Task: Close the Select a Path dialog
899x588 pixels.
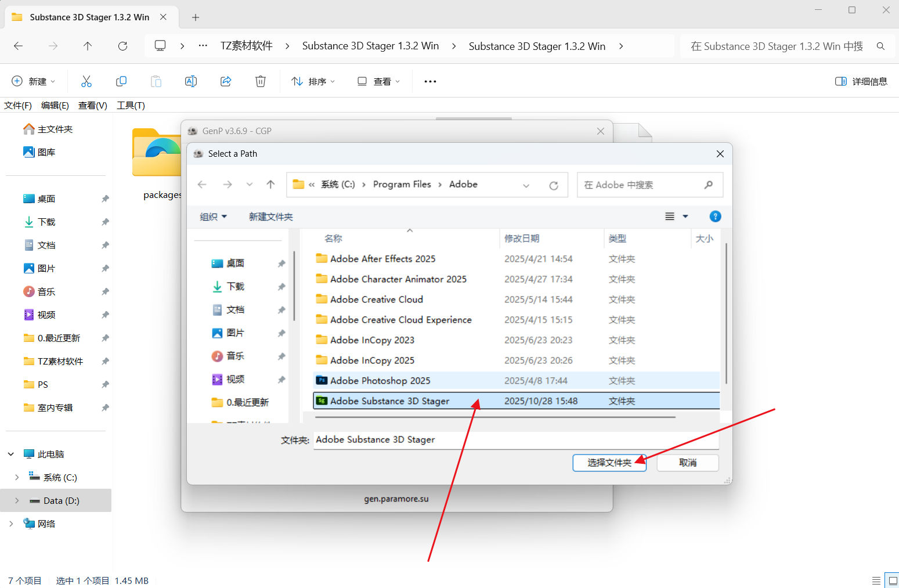Action: pos(720,154)
